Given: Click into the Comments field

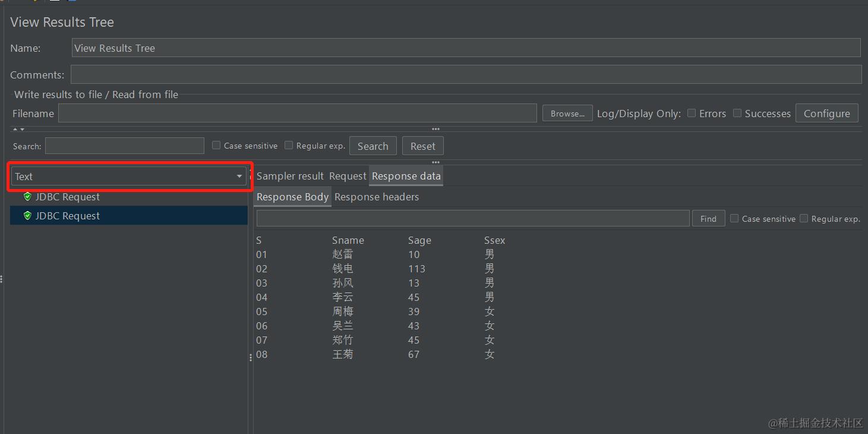Looking at the screenshot, I should coord(466,74).
